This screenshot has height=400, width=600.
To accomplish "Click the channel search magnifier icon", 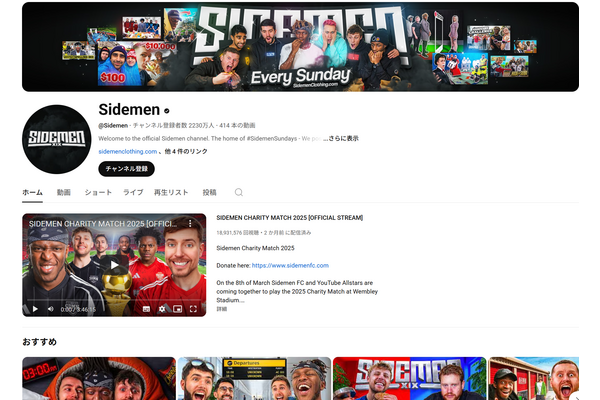I will 238,192.
